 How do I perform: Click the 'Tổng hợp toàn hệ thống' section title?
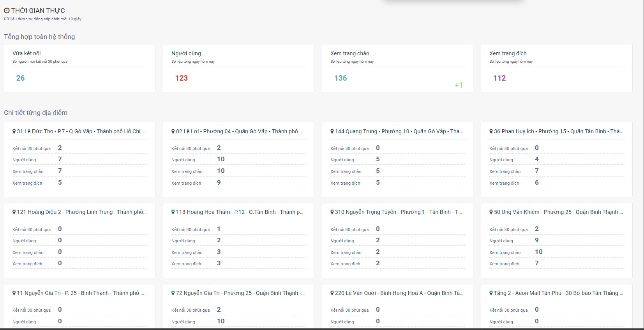click(39, 37)
